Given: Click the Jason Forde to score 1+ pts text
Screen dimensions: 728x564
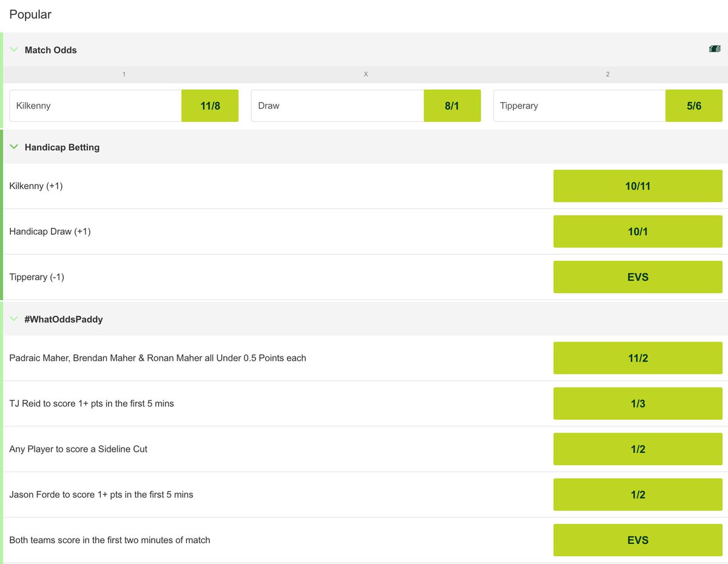Looking at the screenshot, I should pyautogui.click(x=101, y=494).
